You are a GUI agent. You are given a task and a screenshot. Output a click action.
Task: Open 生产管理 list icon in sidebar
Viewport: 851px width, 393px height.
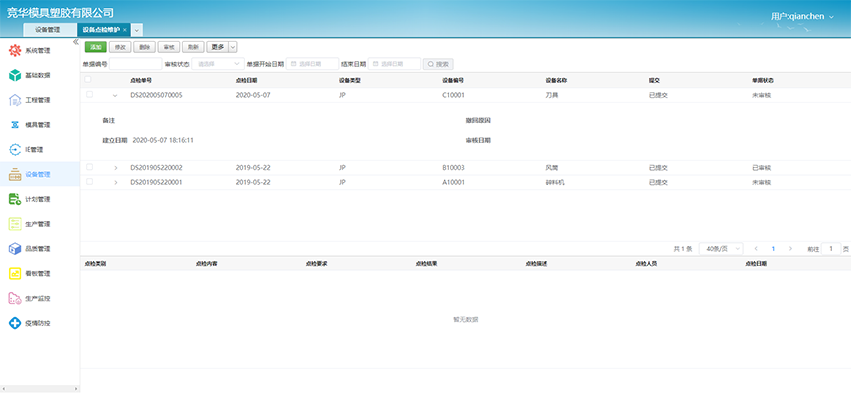tap(15, 224)
